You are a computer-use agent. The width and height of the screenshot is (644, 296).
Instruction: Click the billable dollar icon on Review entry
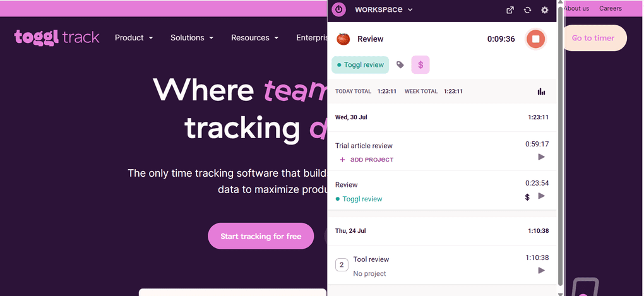[527, 197]
